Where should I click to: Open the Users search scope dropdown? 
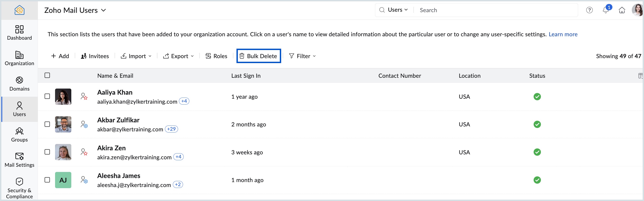click(398, 10)
